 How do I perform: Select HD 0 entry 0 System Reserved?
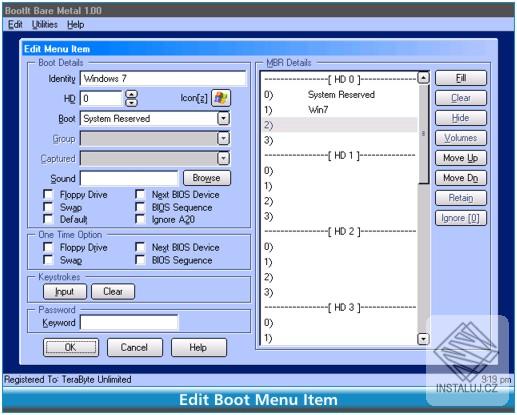(x=340, y=95)
